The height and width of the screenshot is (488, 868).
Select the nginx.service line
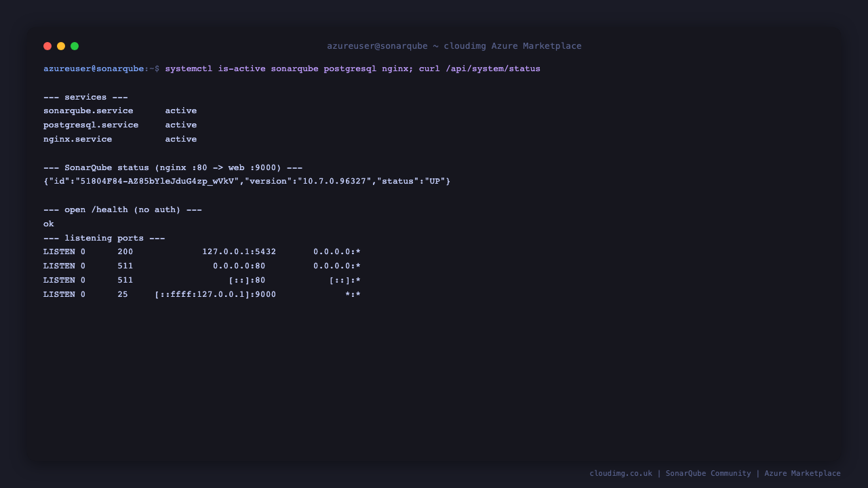120,139
